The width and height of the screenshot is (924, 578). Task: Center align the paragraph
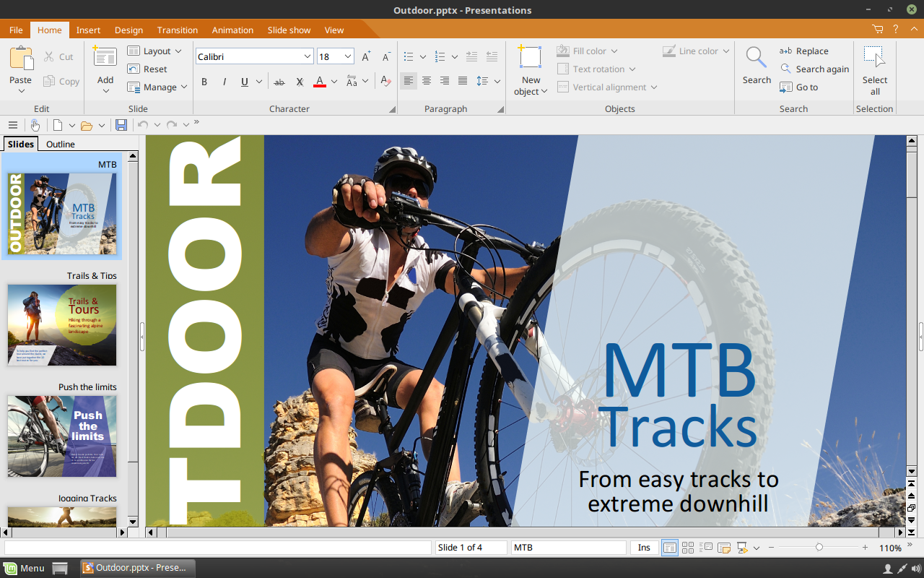click(x=427, y=81)
